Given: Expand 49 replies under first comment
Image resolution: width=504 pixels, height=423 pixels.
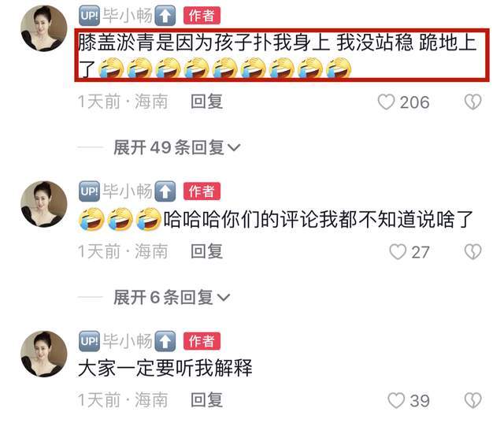Looking at the screenshot, I should click(176, 147).
